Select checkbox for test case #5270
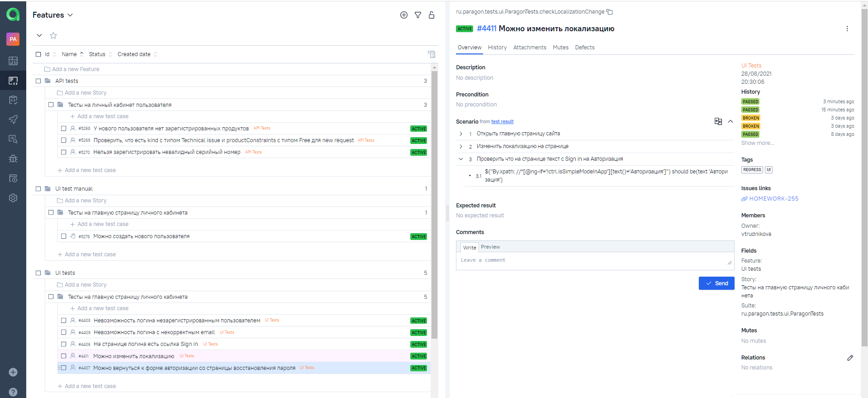 64,152
